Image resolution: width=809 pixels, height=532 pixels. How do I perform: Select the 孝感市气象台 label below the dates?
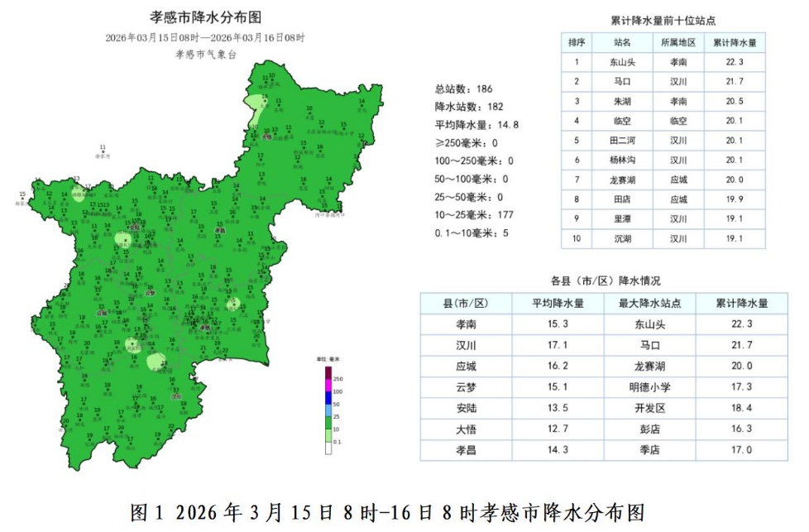tap(206, 55)
